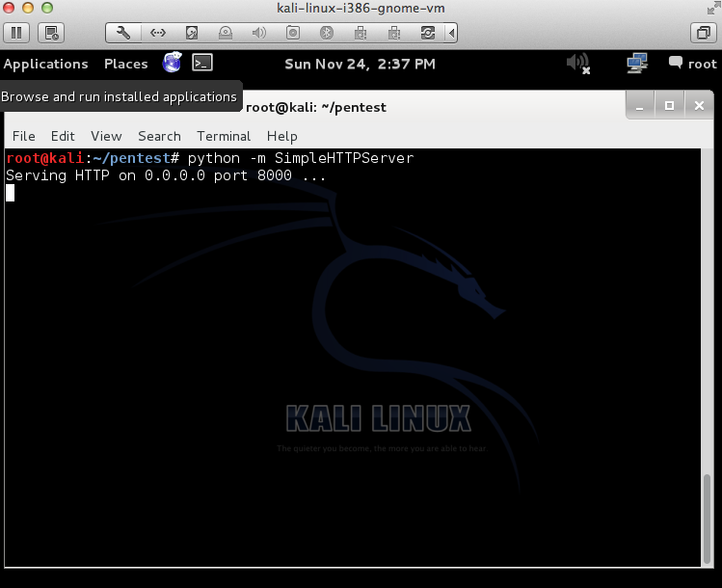Open the Applications menu
Screen dimensions: 722x588
coord(45,64)
